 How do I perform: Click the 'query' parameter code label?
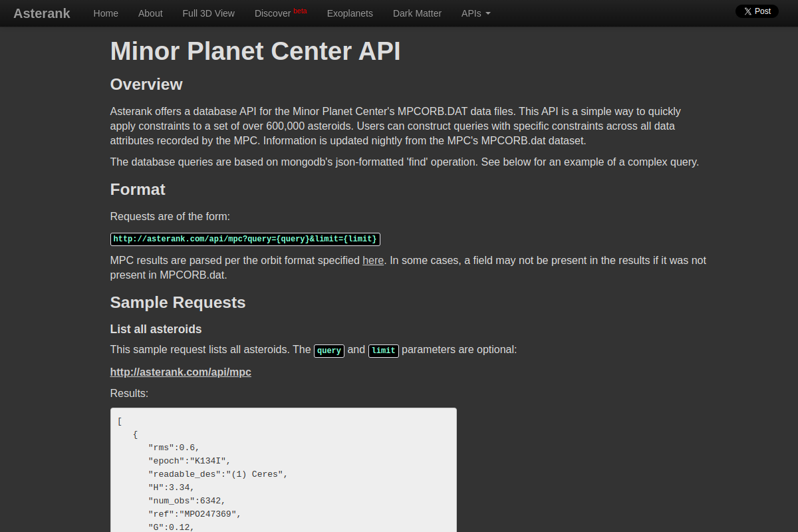tap(329, 350)
